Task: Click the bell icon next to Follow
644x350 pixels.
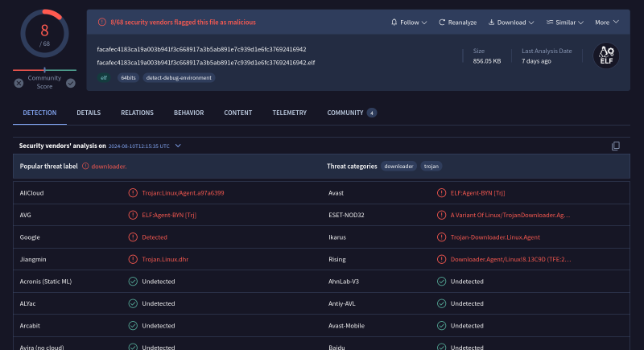Action: [x=394, y=23]
